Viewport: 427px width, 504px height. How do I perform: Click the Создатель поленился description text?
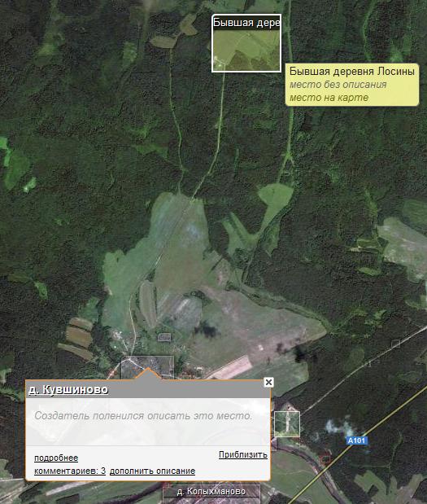click(x=143, y=415)
